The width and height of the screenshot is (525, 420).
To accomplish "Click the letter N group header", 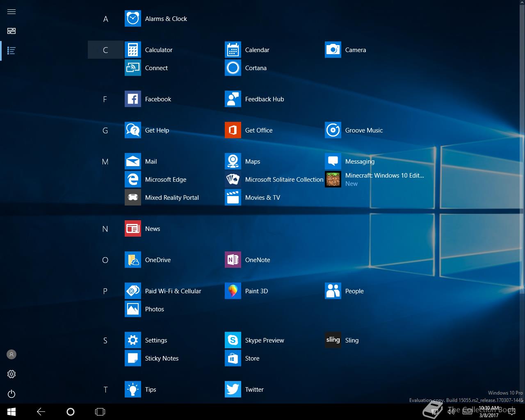I will click(x=105, y=228).
